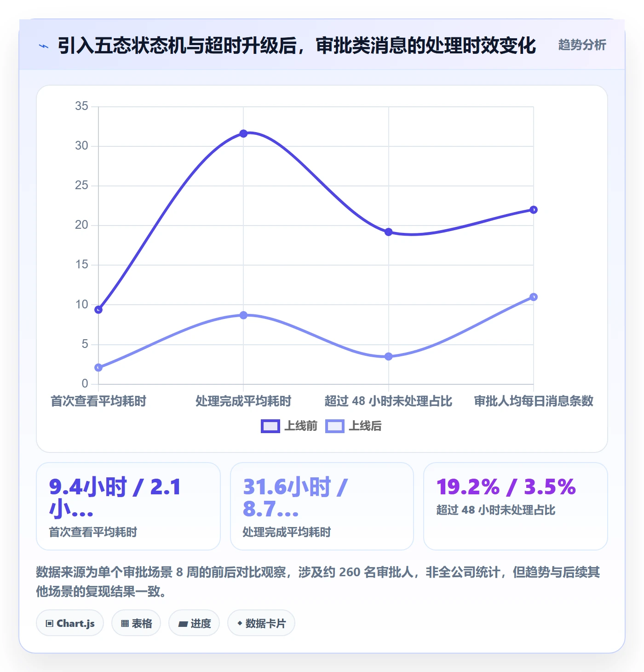Screen dimensions: 644x672
Task: Click the x-axis label 审批人均每日消息条数
Action: [x=534, y=401]
